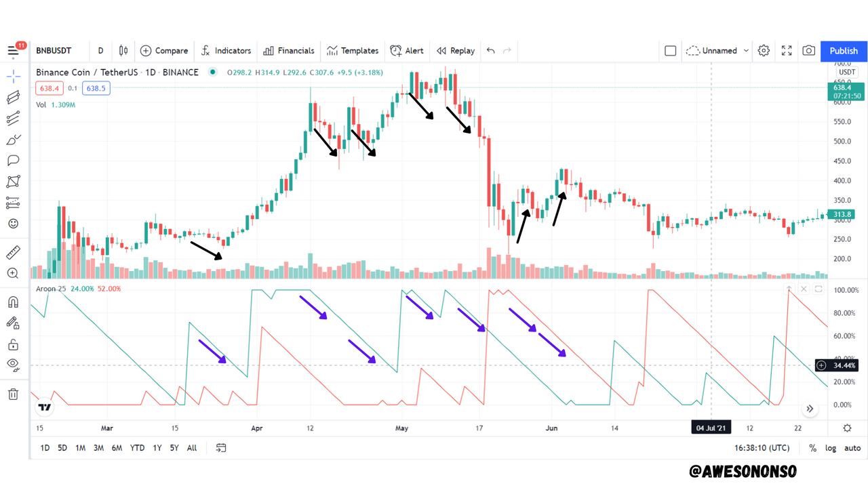Click the Vol 1.309M legend

click(56, 105)
